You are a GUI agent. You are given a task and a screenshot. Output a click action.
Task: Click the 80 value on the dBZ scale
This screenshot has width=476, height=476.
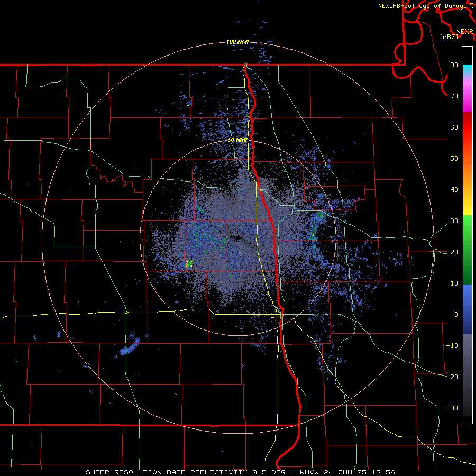(x=454, y=65)
